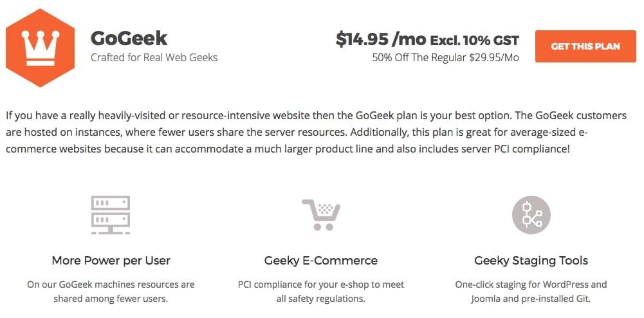Click "server PCI compliance" in the paragraph
Image resolution: width=644 pixels, height=318 pixels.
tap(502, 149)
